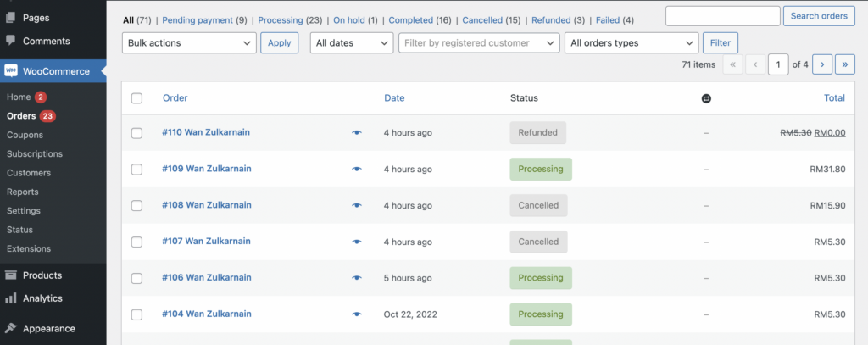Open Extensions in WooCommerce submenu
Image resolution: width=868 pixels, height=345 pixels.
click(29, 248)
